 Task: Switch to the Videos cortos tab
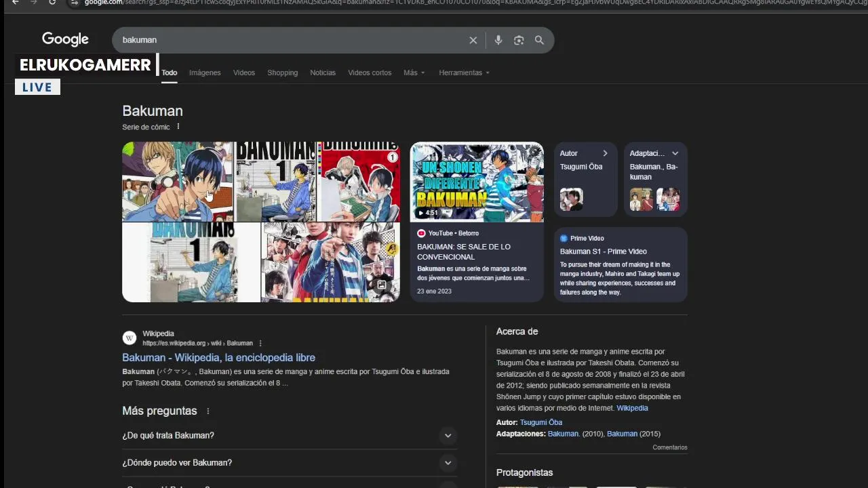(x=370, y=73)
